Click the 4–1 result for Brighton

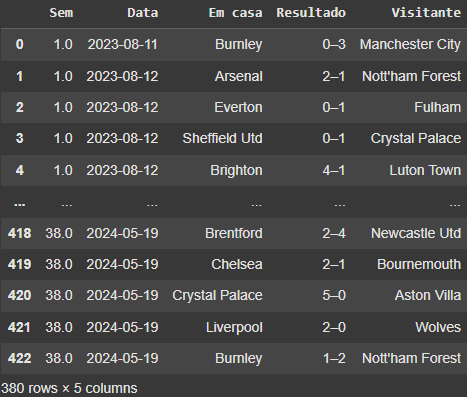coord(334,170)
